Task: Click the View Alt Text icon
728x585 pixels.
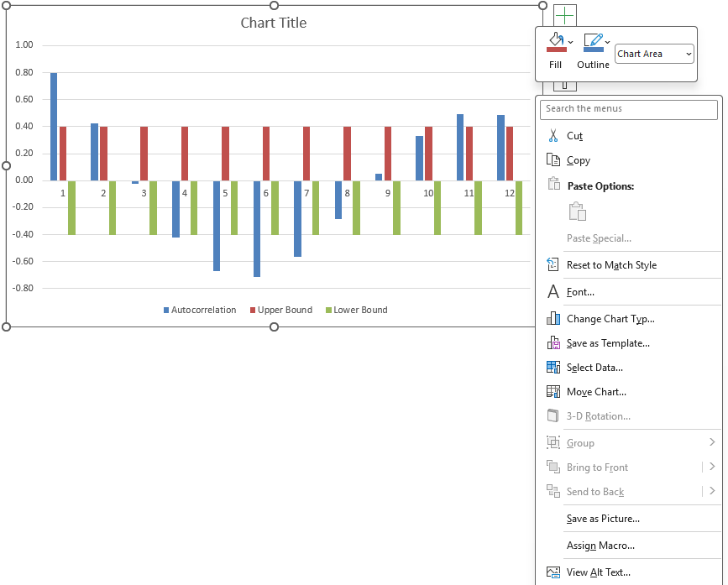Action: click(553, 572)
